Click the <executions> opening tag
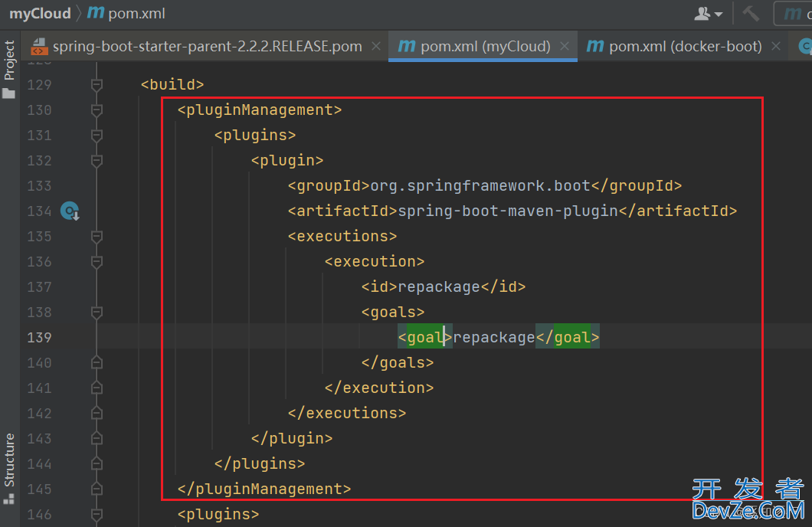 (342, 236)
